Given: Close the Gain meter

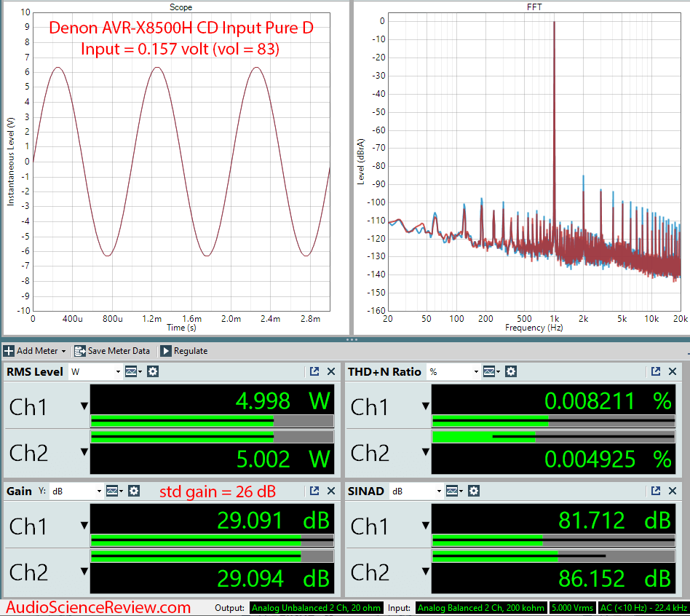Looking at the screenshot, I should pos(331,491).
